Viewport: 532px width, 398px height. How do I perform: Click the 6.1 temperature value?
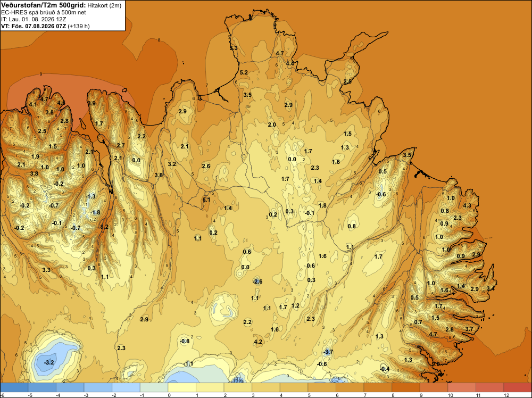click(x=206, y=200)
